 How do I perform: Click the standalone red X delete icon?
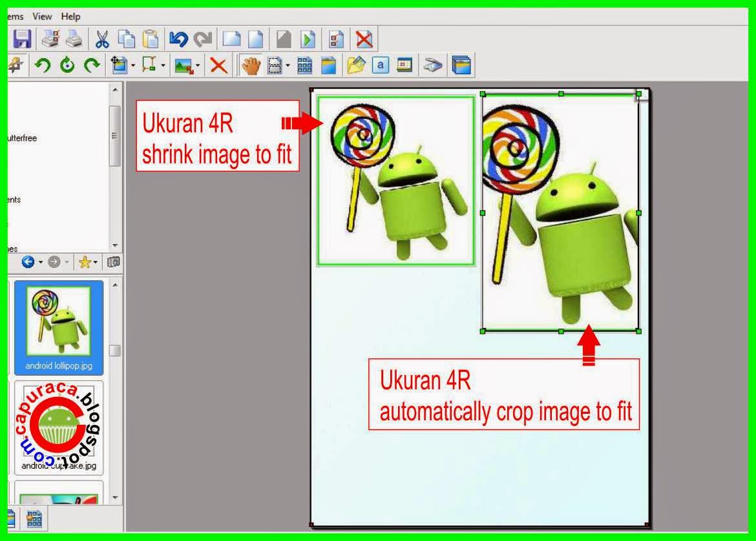pos(218,65)
